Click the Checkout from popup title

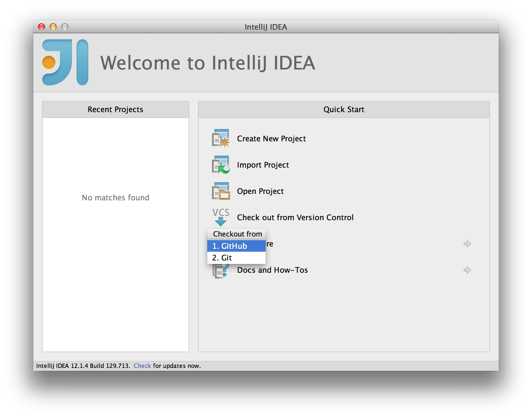(237, 234)
